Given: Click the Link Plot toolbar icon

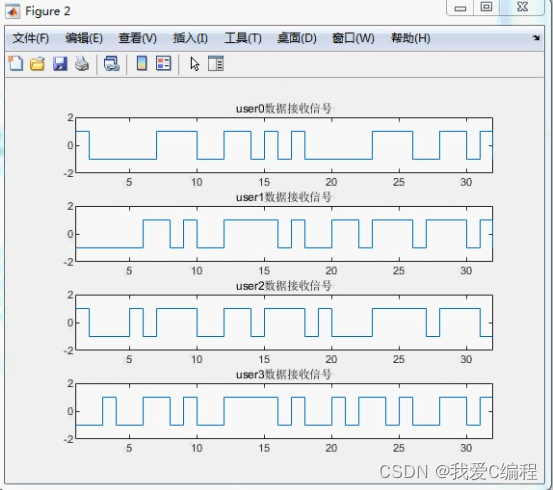Looking at the screenshot, I should pos(112,64).
